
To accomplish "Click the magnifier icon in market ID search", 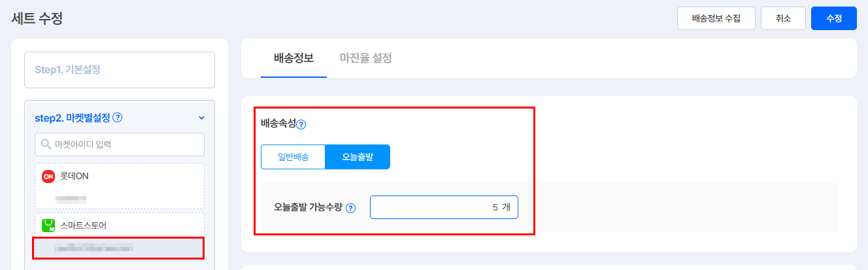I will (x=46, y=144).
